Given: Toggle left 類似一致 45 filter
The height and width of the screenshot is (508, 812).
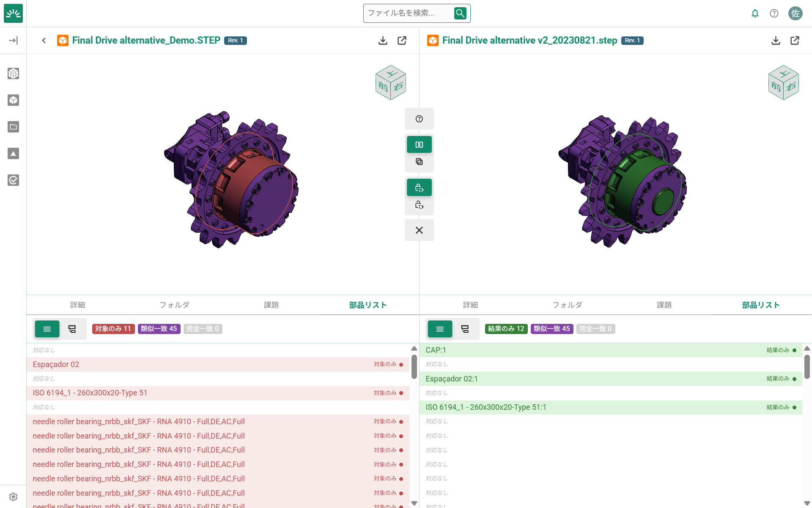Looking at the screenshot, I should tap(159, 329).
